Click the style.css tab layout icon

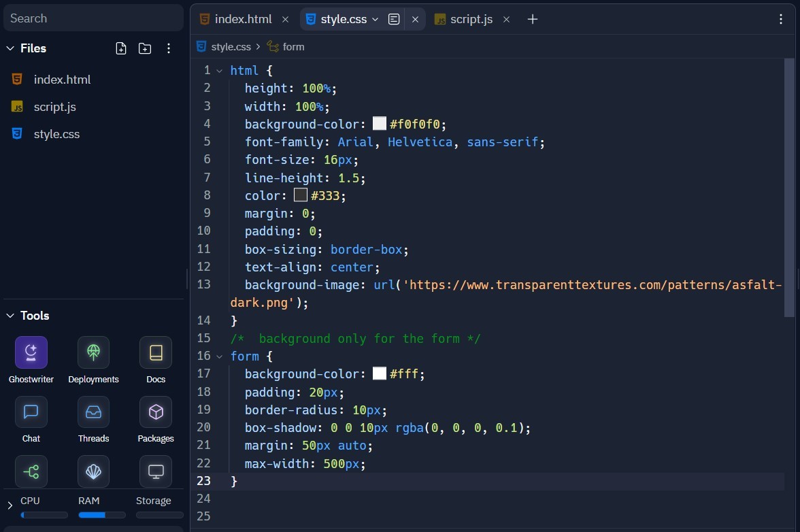coord(393,19)
